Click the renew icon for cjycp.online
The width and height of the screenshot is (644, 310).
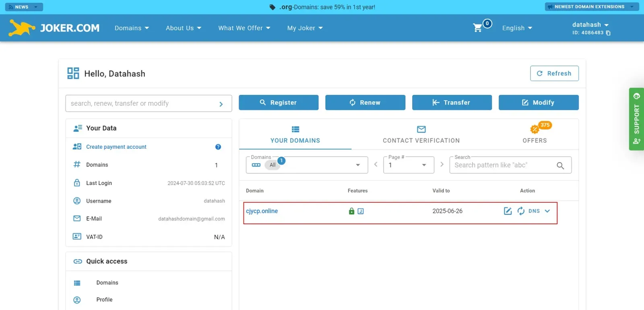(x=521, y=211)
